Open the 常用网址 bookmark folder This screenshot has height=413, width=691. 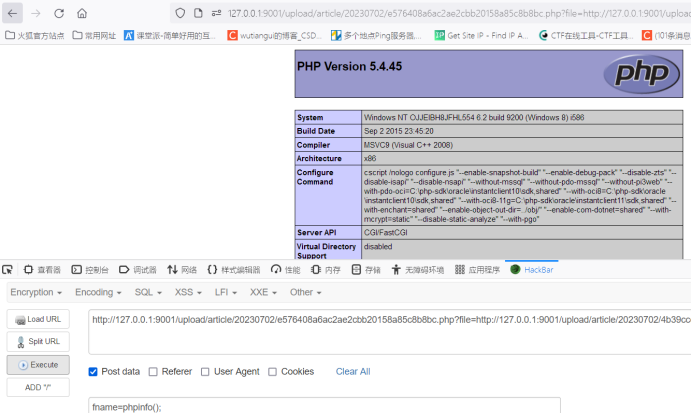point(94,35)
